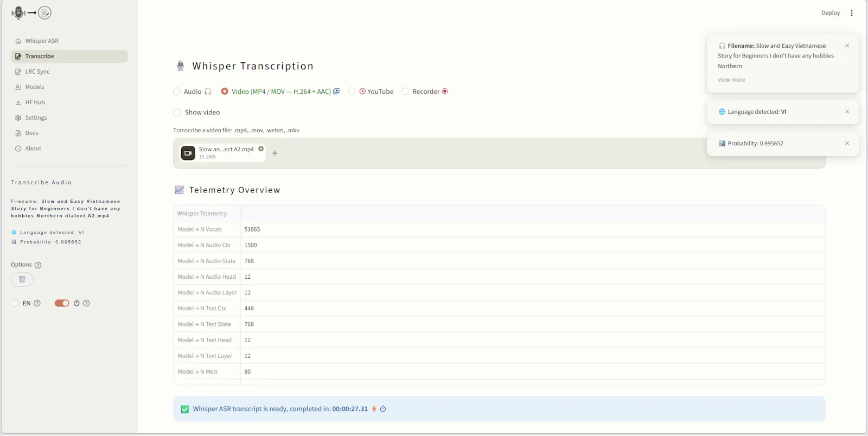
Task: Click view more in the Filename toast
Action: click(x=731, y=80)
